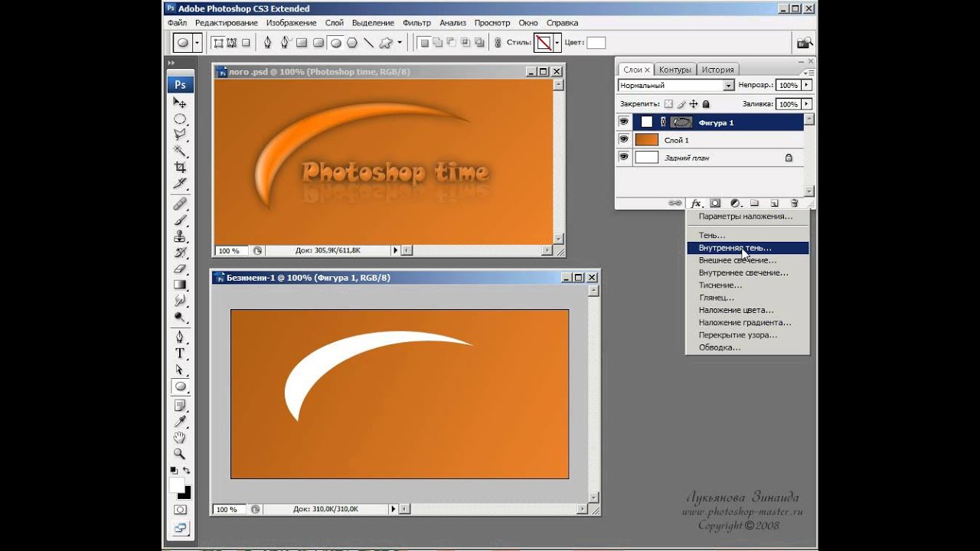Create a new layer group
Screen dimensions: 980x551
coord(754,204)
